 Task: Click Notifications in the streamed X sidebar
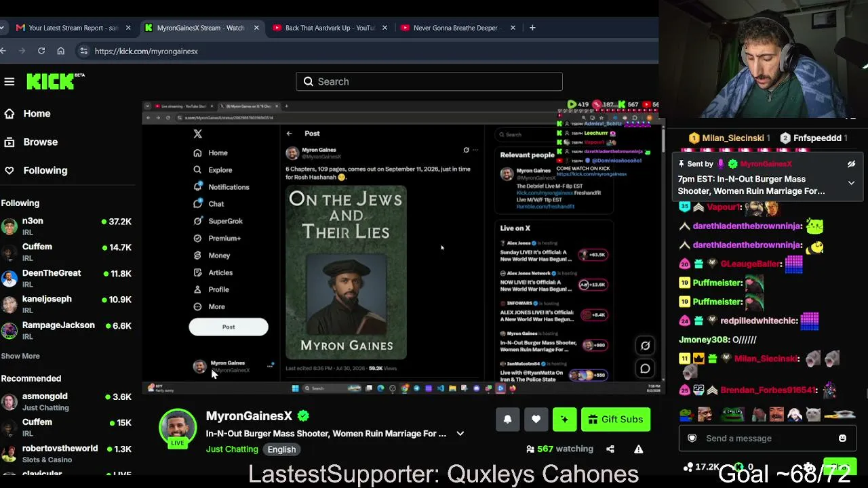point(222,187)
